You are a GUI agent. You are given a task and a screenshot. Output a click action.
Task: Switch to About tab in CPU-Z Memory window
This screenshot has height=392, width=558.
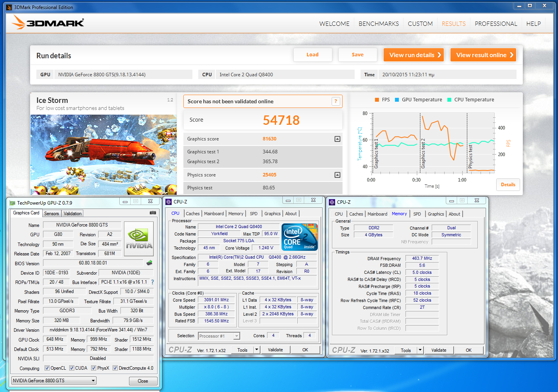pyautogui.click(x=454, y=214)
